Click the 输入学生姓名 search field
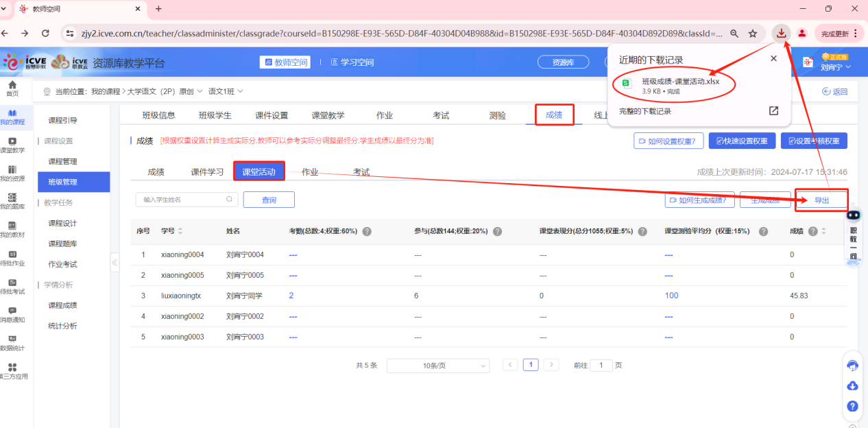The image size is (868, 428). (x=182, y=200)
